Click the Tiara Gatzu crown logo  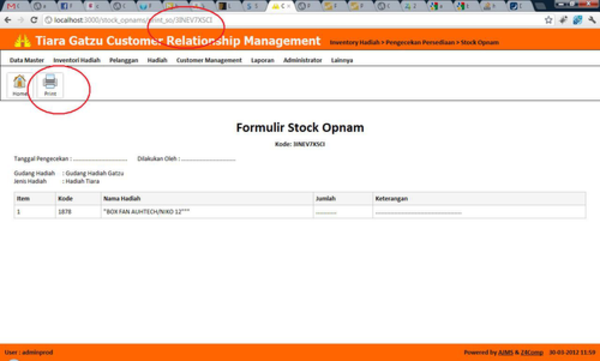22,41
